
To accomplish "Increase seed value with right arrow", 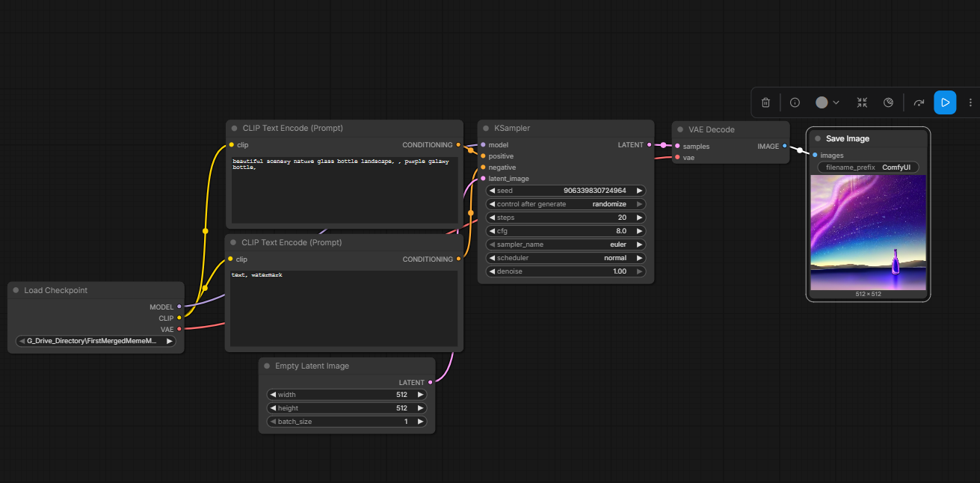I will tap(639, 191).
